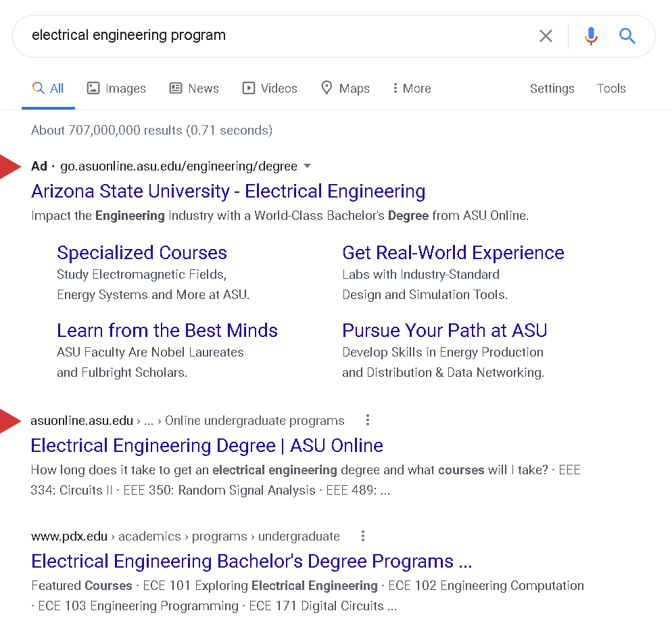Open three-dot menu for pdx.edu result
Image resolution: width=672 pixels, height=638 pixels.
(x=363, y=536)
